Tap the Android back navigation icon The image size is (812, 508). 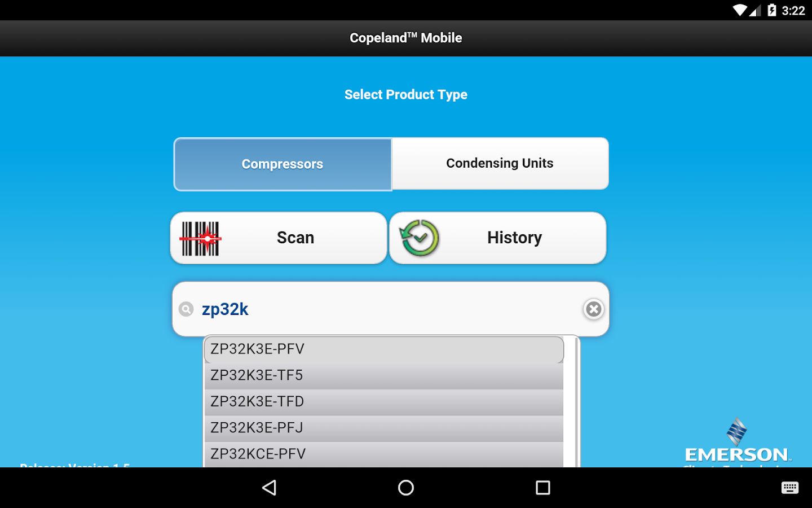click(270, 488)
